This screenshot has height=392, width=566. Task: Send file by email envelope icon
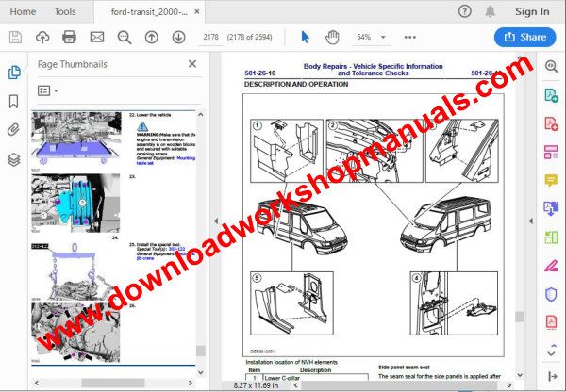97,37
